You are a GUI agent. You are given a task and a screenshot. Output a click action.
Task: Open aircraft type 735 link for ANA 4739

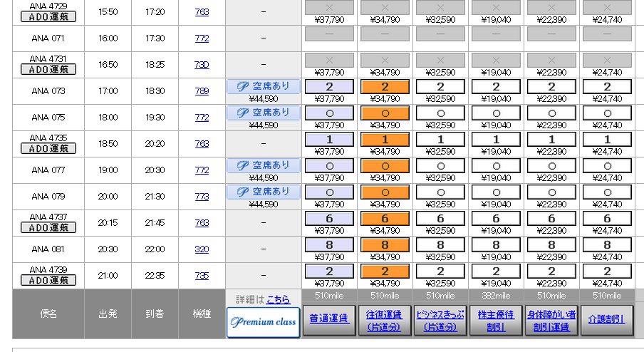pyautogui.click(x=202, y=276)
